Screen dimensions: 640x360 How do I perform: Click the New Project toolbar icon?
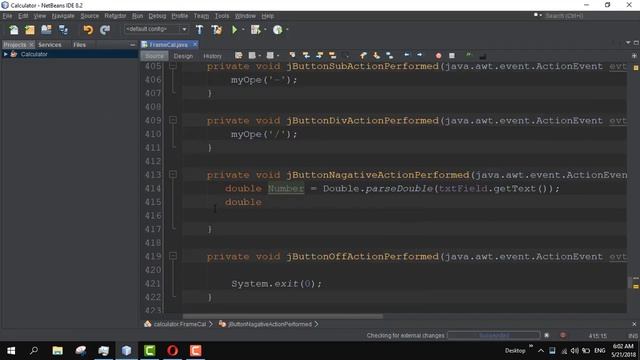(x=30, y=30)
